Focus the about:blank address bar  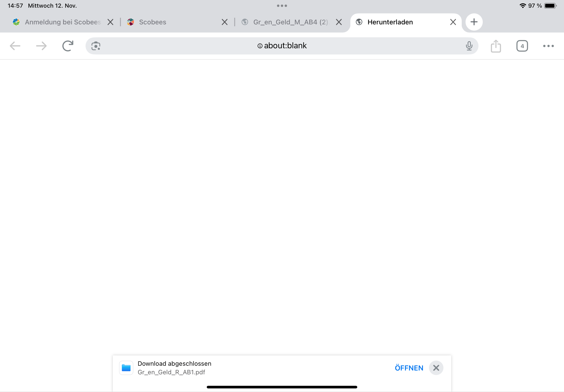pyautogui.click(x=282, y=46)
